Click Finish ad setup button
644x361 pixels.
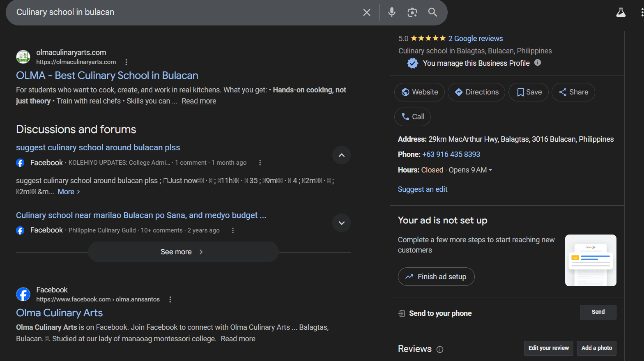coord(436,277)
